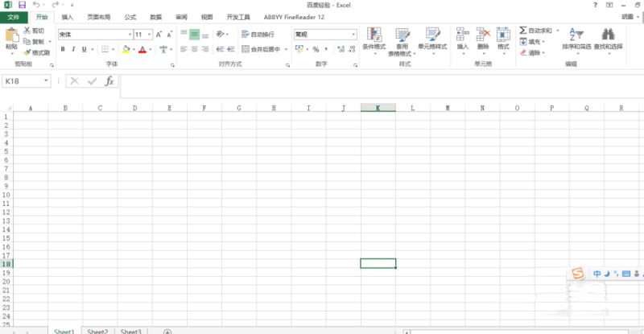This screenshot has width=644, height=334.
Task: Decrease decimal places
Action: coord(352,49)
